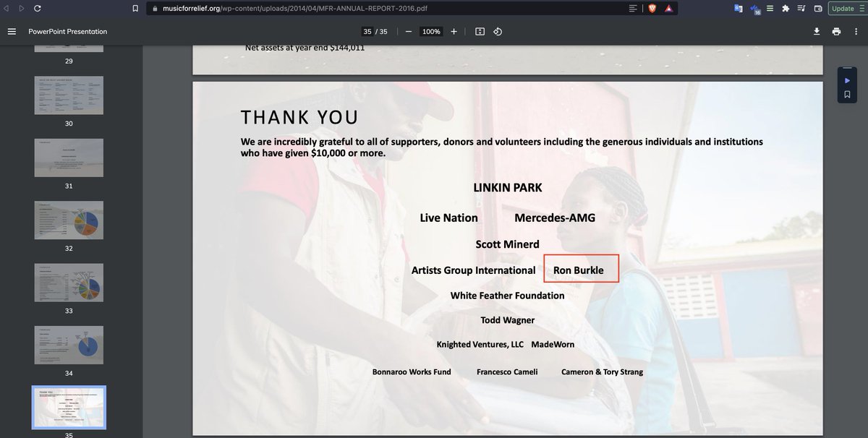Go back using the browser back arrow
868x438 pixels.
7,9
